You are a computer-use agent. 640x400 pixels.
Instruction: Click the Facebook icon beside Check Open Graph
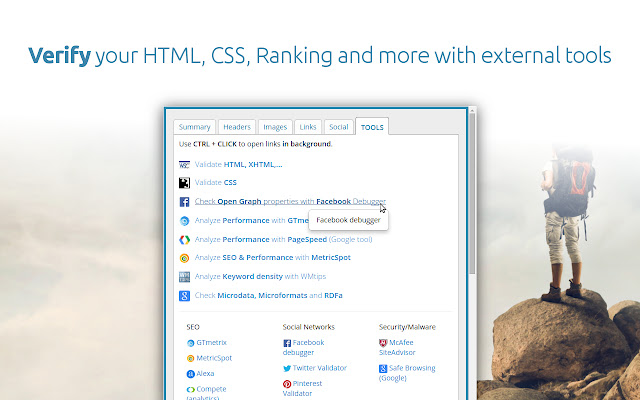184,202
